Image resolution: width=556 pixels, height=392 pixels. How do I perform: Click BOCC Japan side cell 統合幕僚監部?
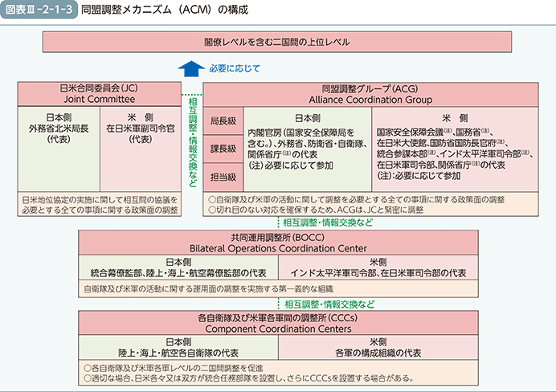[x=178, y=267]
